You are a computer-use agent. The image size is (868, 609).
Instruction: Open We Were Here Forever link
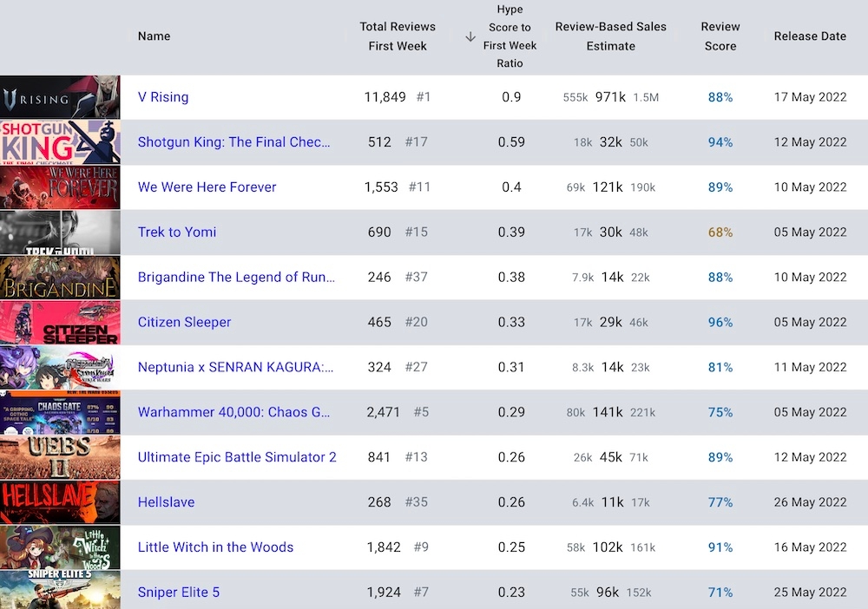[207, 187]
